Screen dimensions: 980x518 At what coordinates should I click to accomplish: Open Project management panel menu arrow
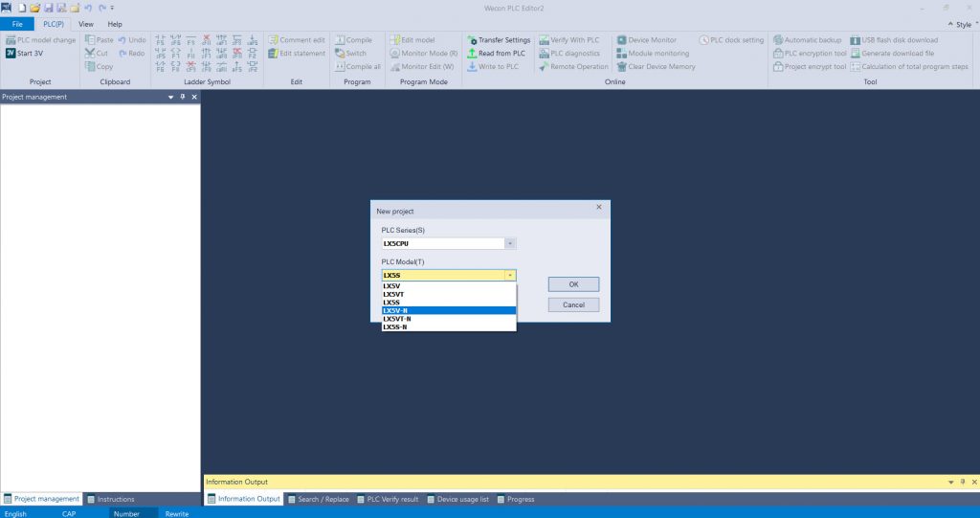coord(170,97)
